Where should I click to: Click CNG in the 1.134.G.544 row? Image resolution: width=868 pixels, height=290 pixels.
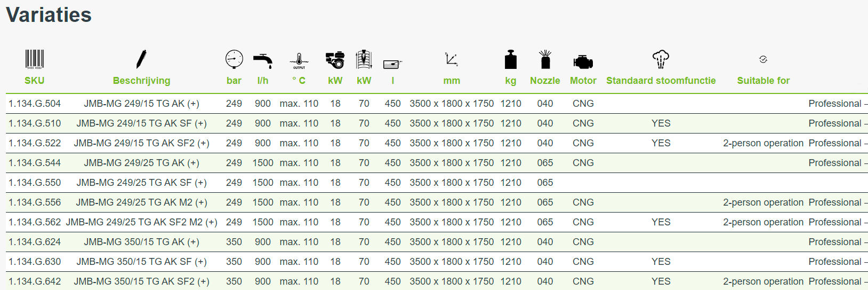583,163
